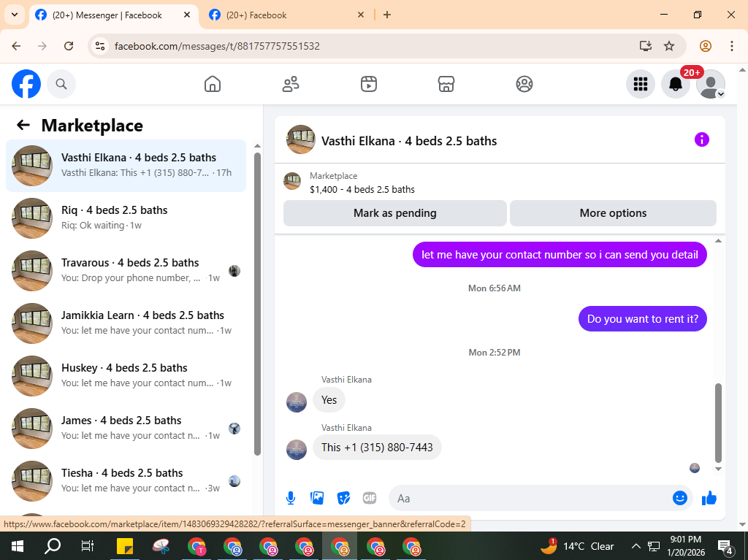Select the Huskey conversation
Screen dimensions: 748x560
[x=126, y=375]
